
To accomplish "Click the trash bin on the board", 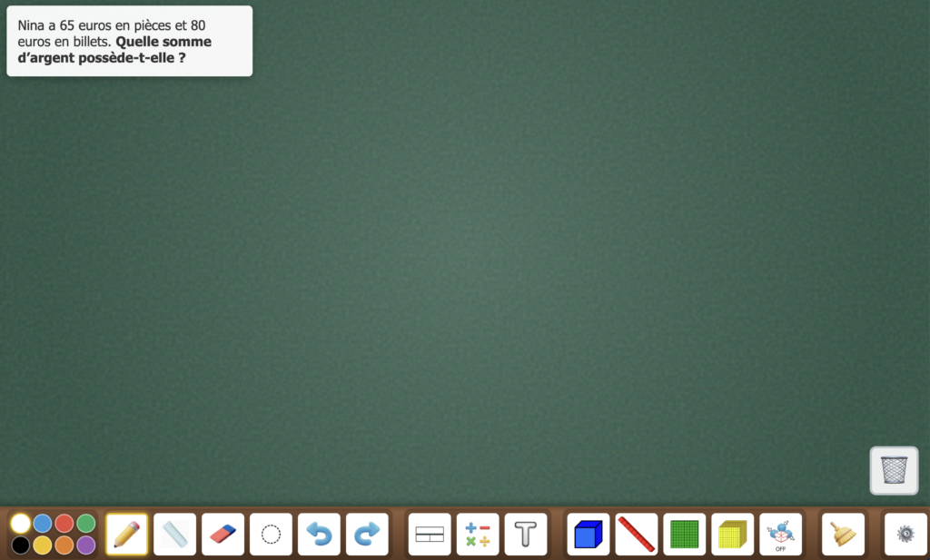I will [x=894, y=470].
